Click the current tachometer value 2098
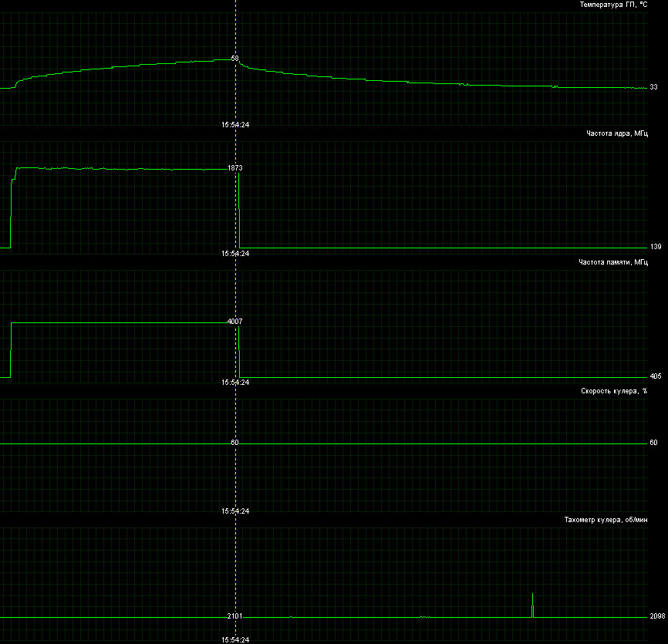 [x=657, y=616]
